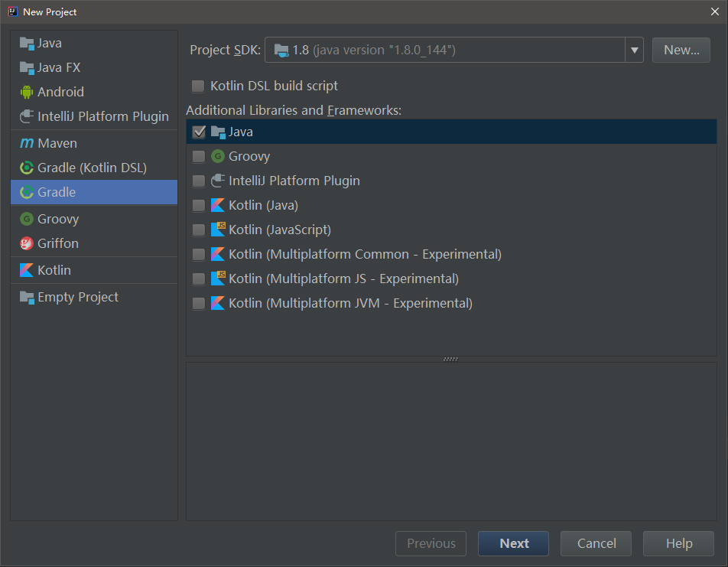
Task: Click the IntelliJ Platform Plugin sidebar icon
Action: (27, 116)
